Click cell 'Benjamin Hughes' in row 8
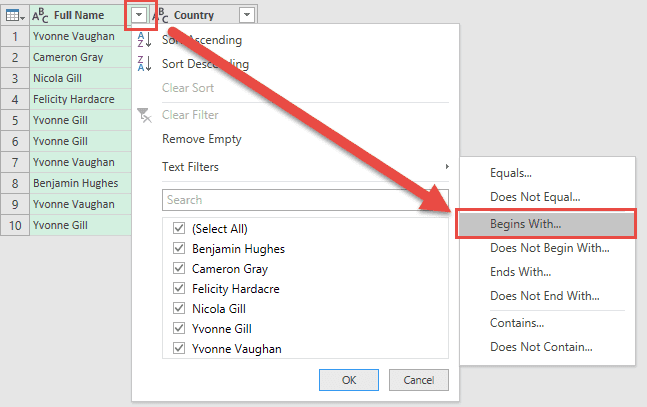The image size is (647, 407). click(x=80, y=183)
